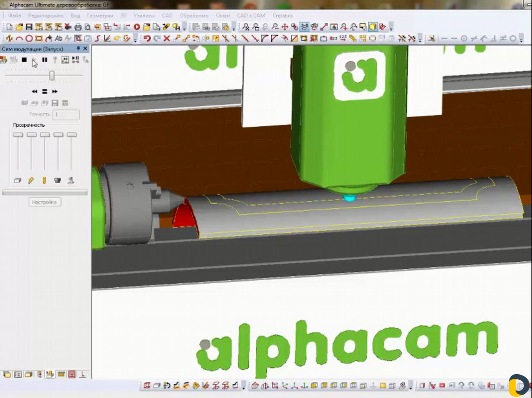Click the material block icon under transparency sliders
Viewport: 532px width, 398px height.
[18, 180]
